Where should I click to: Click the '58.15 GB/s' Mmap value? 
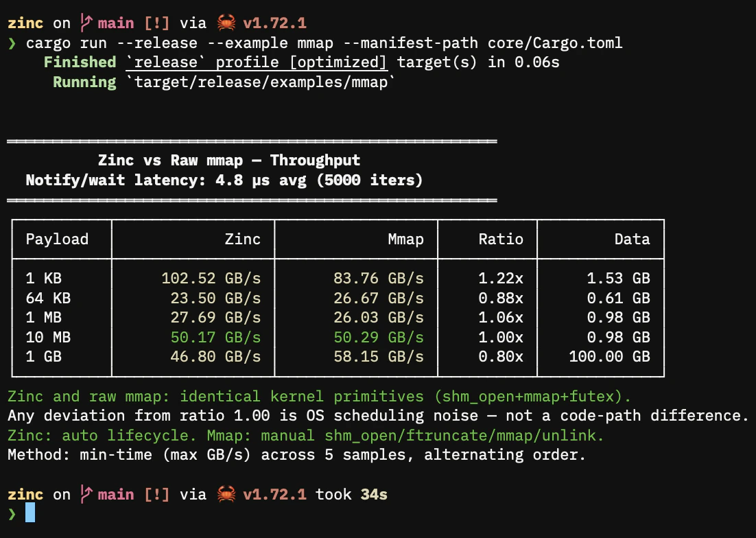tap(379, 356)
